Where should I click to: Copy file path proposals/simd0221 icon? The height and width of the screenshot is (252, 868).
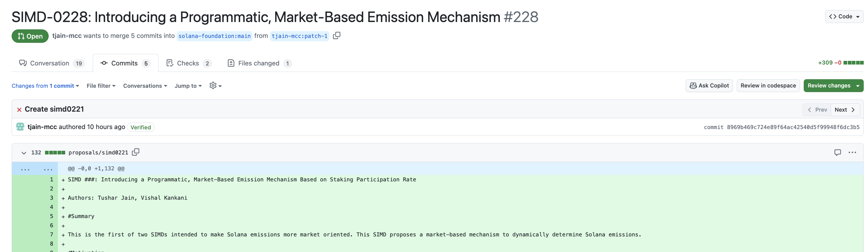coord(136,152)
